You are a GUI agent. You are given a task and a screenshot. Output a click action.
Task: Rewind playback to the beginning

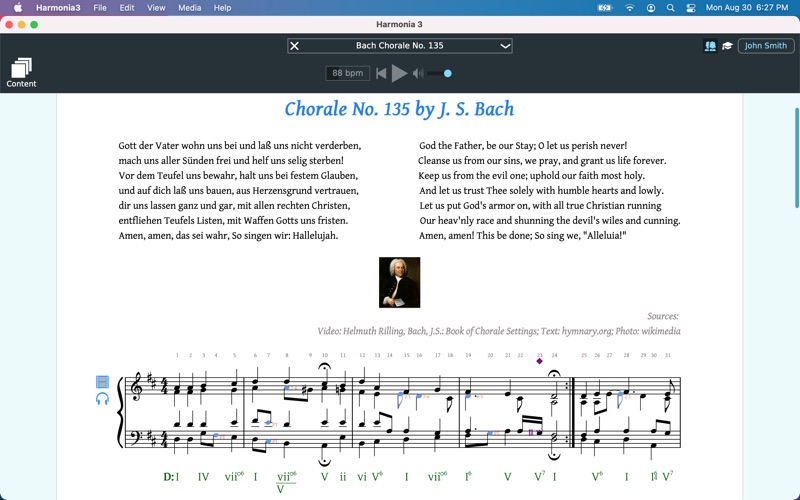click(x=381, y=73)
